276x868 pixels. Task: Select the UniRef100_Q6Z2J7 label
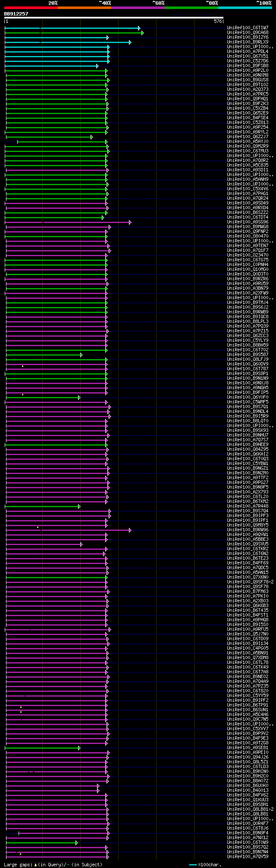pyautogui.click(x=248, y=137)
